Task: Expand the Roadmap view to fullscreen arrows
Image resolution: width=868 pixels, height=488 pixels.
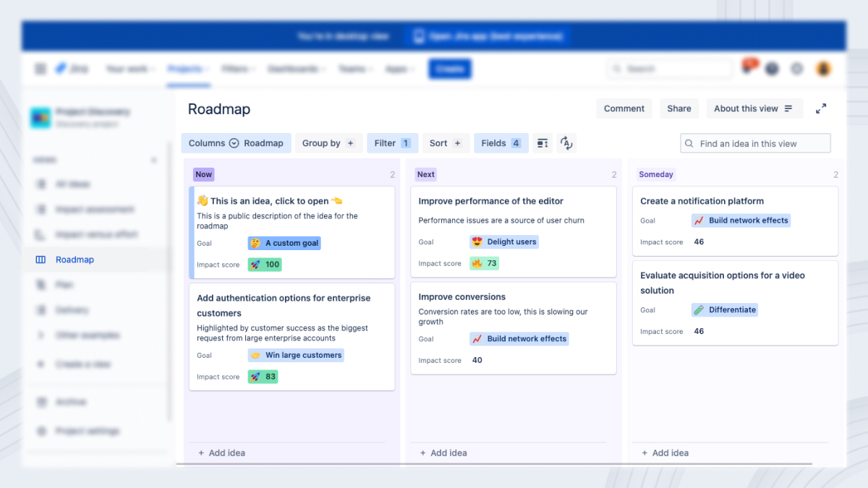Action: (x=821, y=108)
